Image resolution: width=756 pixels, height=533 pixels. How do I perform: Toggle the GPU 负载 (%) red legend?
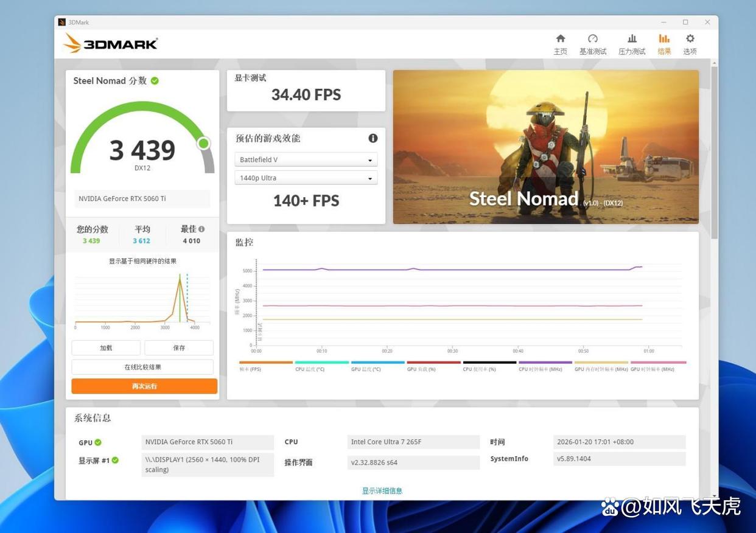(433, 366)
